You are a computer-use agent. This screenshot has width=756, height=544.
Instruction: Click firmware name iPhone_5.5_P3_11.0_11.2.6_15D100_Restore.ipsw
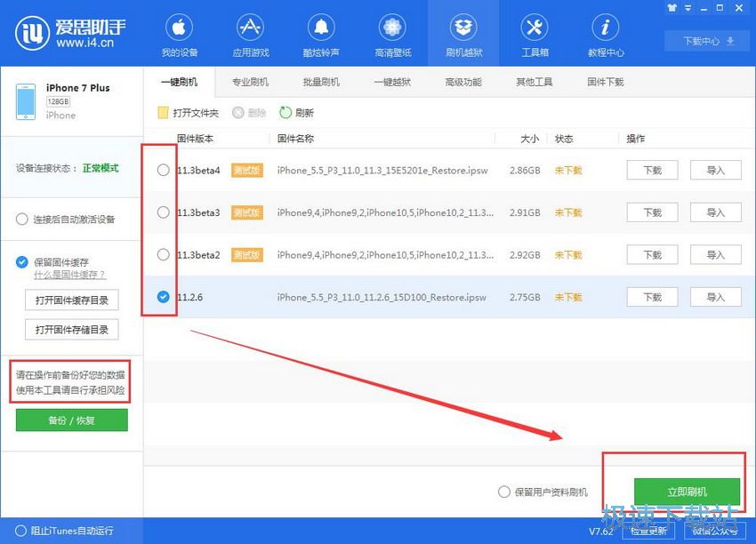click(382, 297)
